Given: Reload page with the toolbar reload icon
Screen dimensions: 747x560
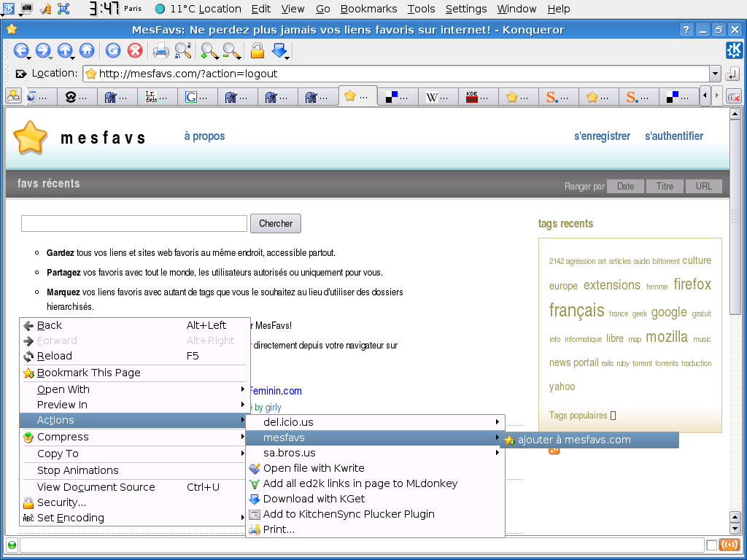Looking at the screenshot, I should pos(113,50).
